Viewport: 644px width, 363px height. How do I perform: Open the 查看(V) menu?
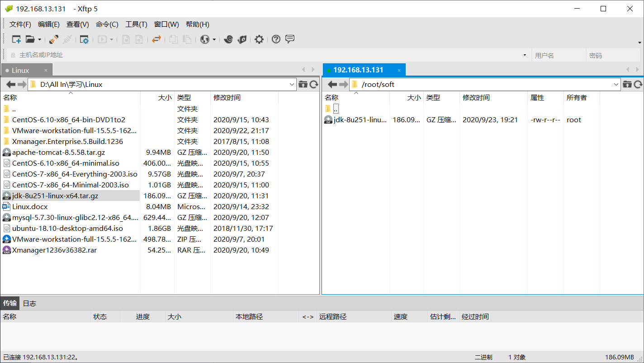[78, 24]
